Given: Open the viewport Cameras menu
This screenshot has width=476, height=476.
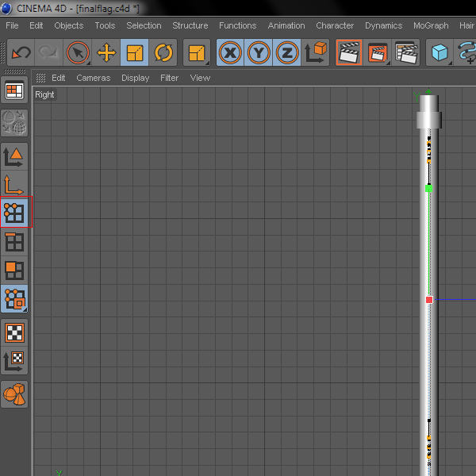Looking at the screenshot, I should tap(93, 78).
